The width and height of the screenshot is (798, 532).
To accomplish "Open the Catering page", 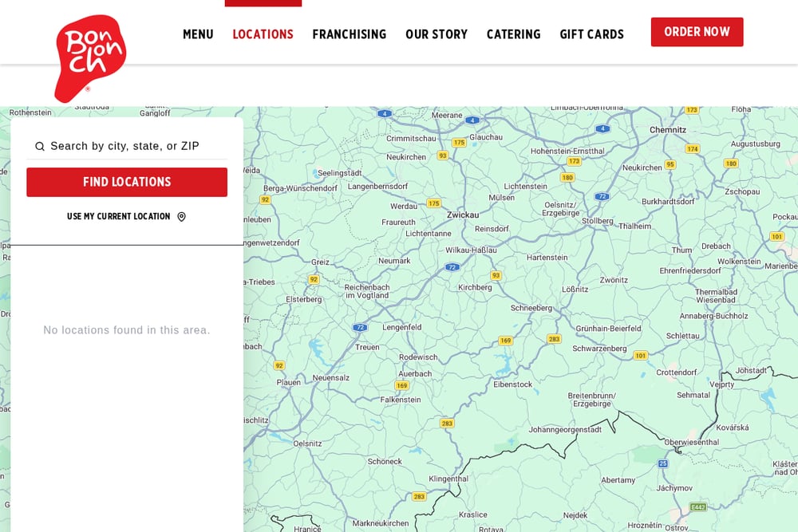I will [x=513, y=34].
